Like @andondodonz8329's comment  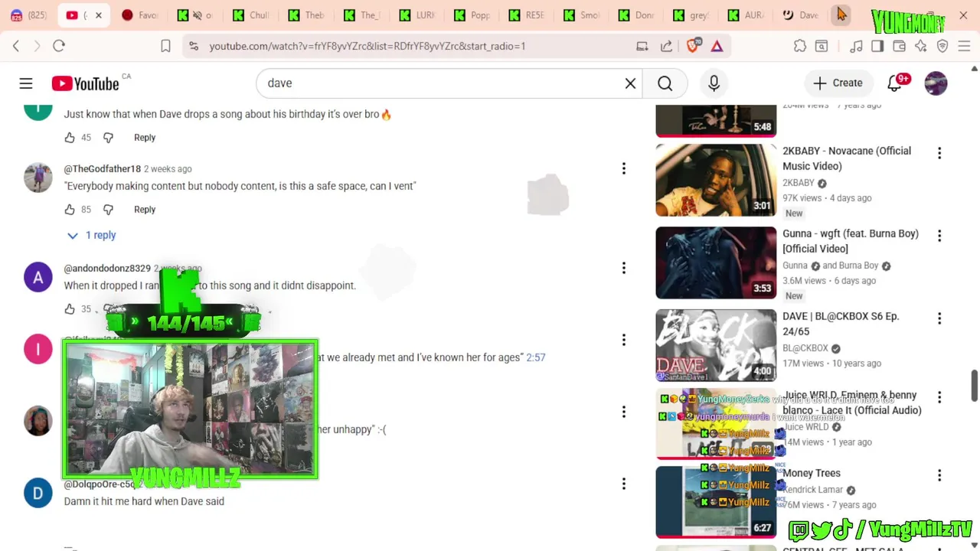click(x=70, y=309)
